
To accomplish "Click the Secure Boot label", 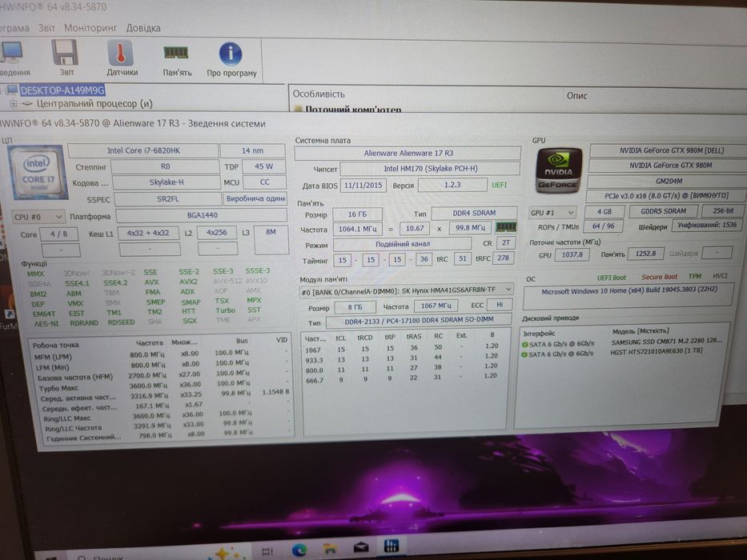I will click(659, 277).
